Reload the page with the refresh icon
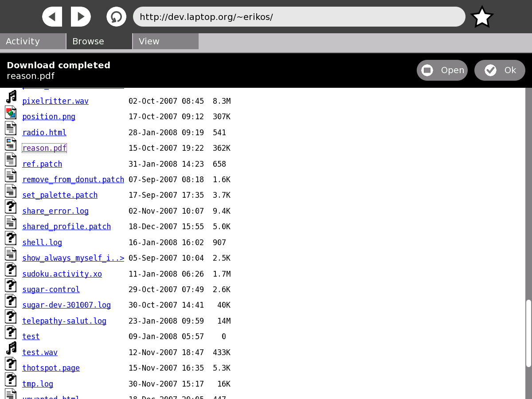Image resolution: width=532 pixels, height=399 pixels. (x=116, y=17)
